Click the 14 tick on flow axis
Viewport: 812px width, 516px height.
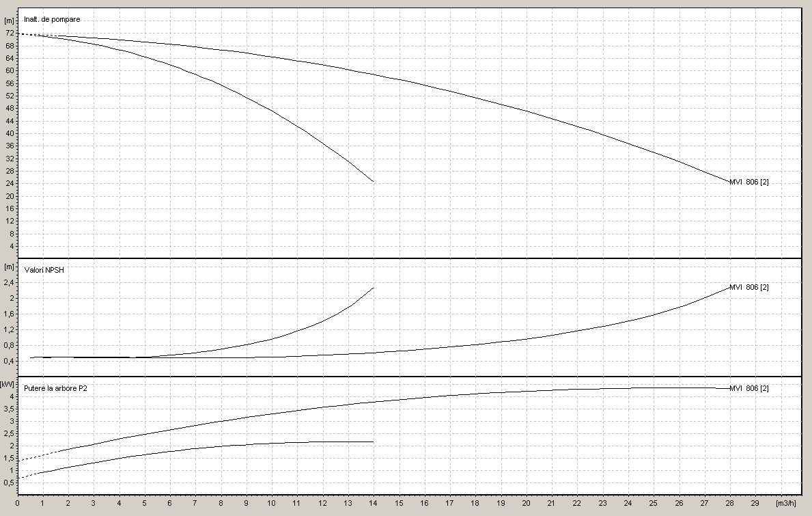click(x=374, y=503)
